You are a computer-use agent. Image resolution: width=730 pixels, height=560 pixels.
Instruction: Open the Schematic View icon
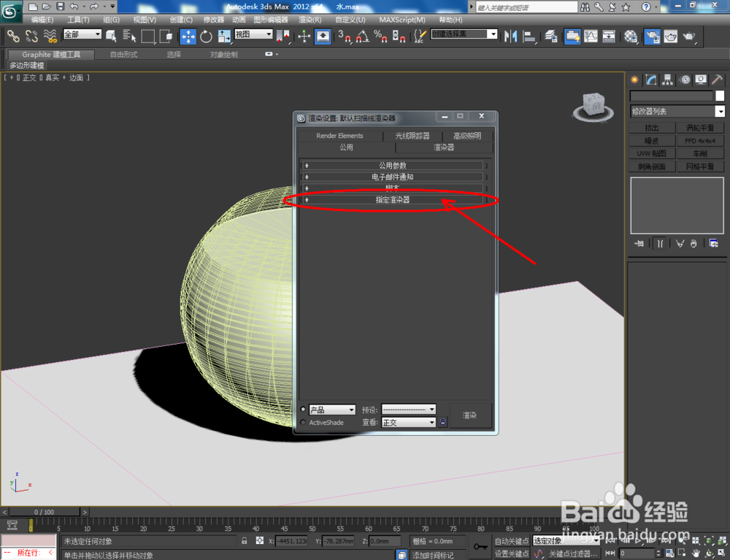[x=609, y=36]
